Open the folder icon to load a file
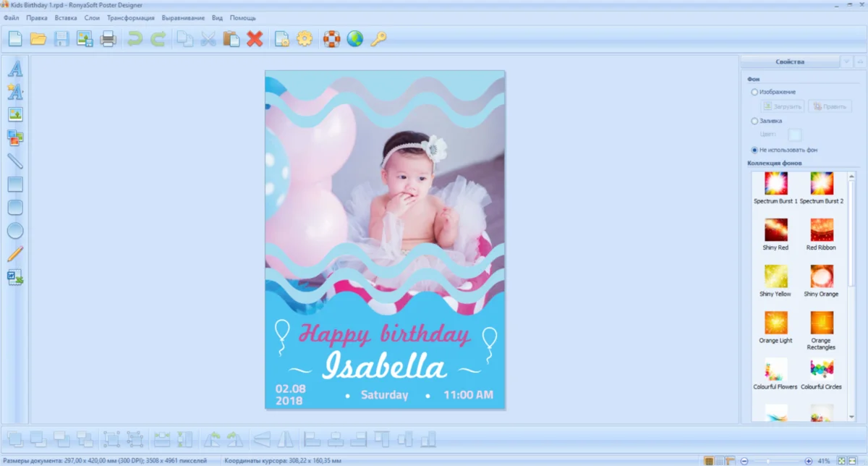Screen dimensions: 868x466 (x=38, y=39)
